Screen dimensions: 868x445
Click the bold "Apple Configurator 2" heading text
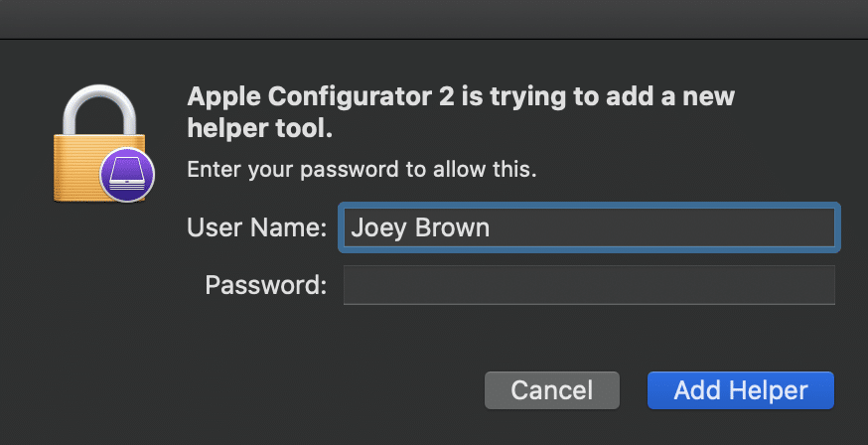pyautogui.click(x=321, y=97)
